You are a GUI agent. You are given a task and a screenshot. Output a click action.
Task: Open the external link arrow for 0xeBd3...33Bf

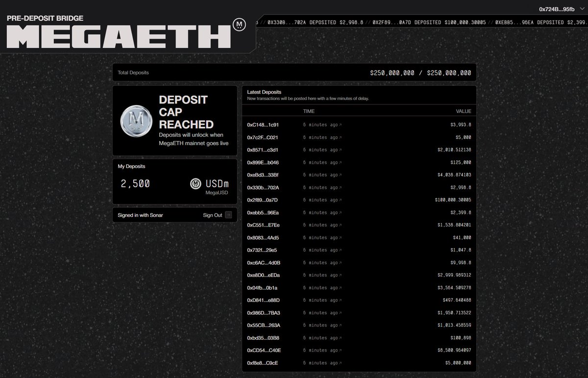click(341, 175)
